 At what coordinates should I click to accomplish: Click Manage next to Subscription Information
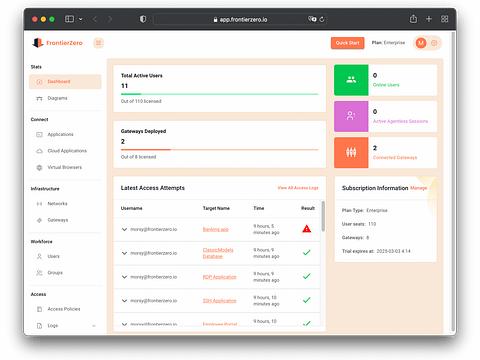click(x=419, y=188)
